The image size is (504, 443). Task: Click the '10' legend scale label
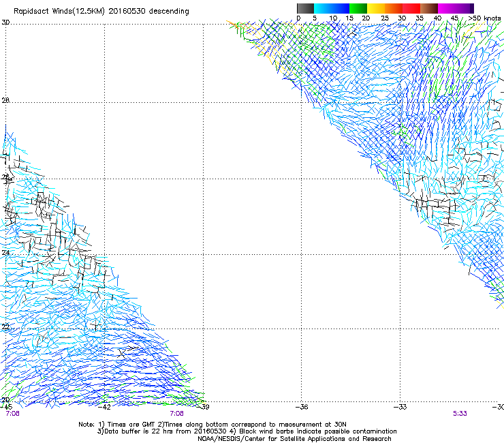tap(333, 18)
